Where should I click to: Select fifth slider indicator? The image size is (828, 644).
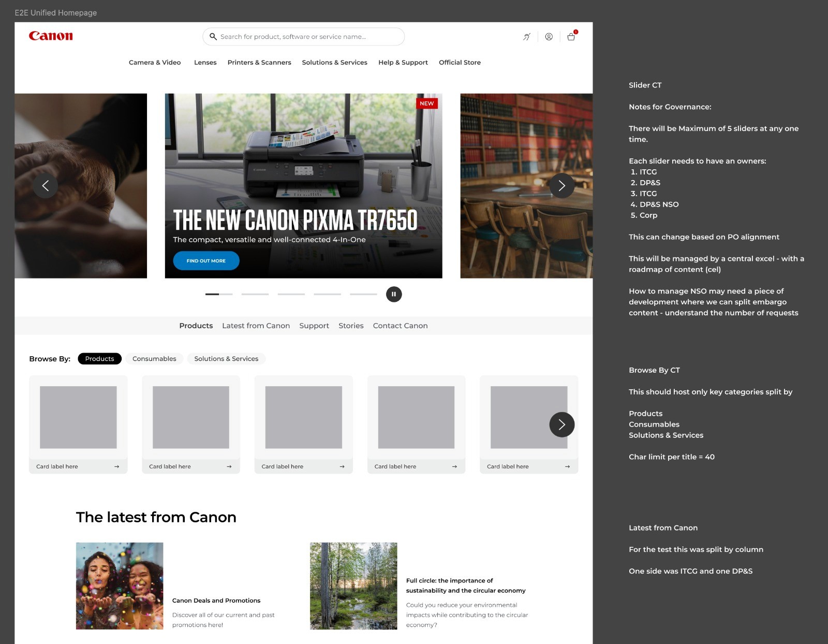coord(363,294)
